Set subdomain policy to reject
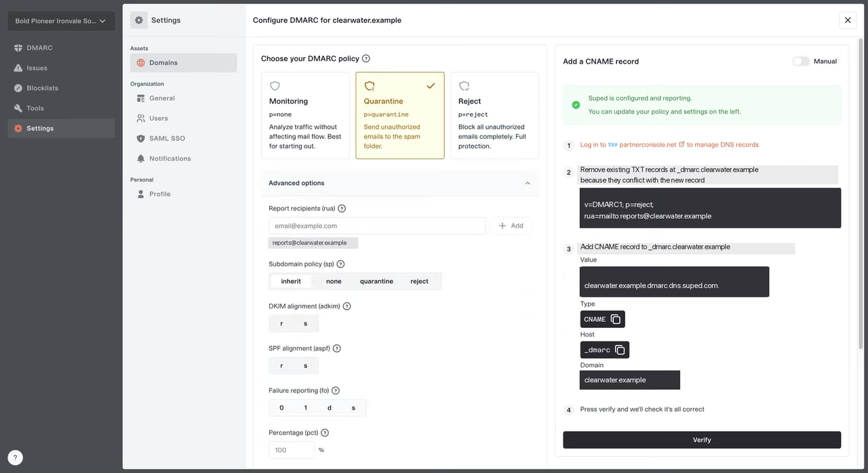The image size is (868, 473). tap(419, 281)
